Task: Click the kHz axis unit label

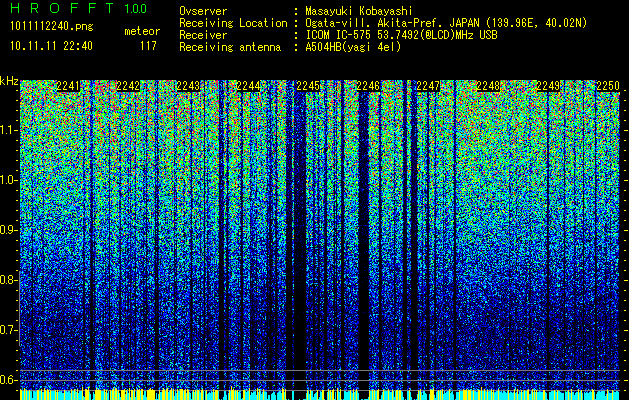Action: (x=9, y=81)
